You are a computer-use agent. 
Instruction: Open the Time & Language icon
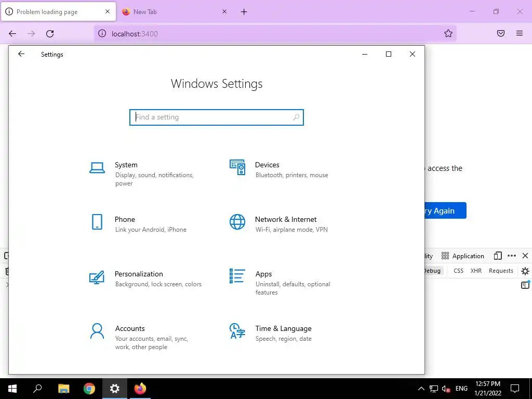click(237, 331)
